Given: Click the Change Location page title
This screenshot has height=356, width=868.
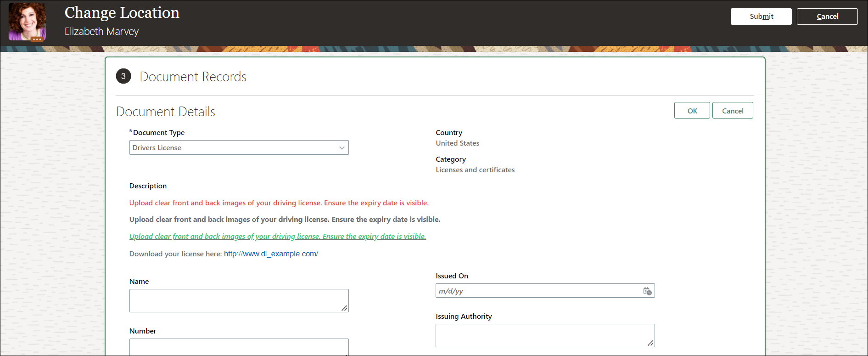Looking at the screenshot, I should (x=122, y=12).
